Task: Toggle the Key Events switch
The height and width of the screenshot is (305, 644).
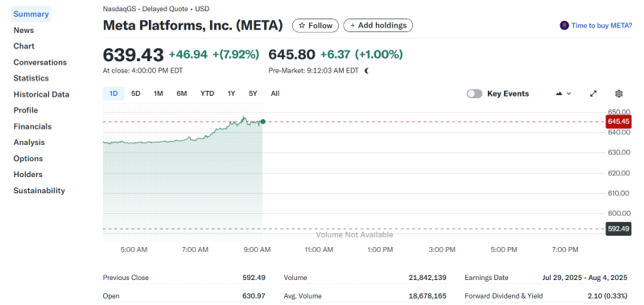Action: 474,93
